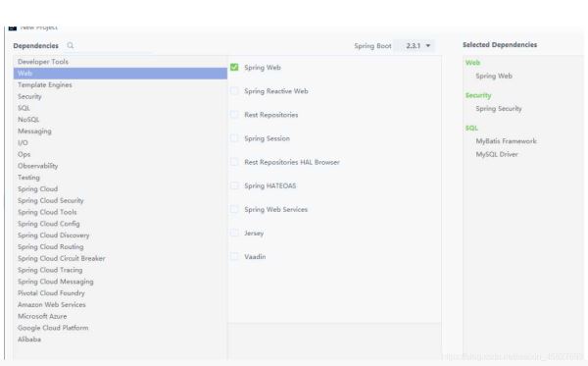Select Developer Tools category
The image size is (588, 366).
tap(121, 62)
